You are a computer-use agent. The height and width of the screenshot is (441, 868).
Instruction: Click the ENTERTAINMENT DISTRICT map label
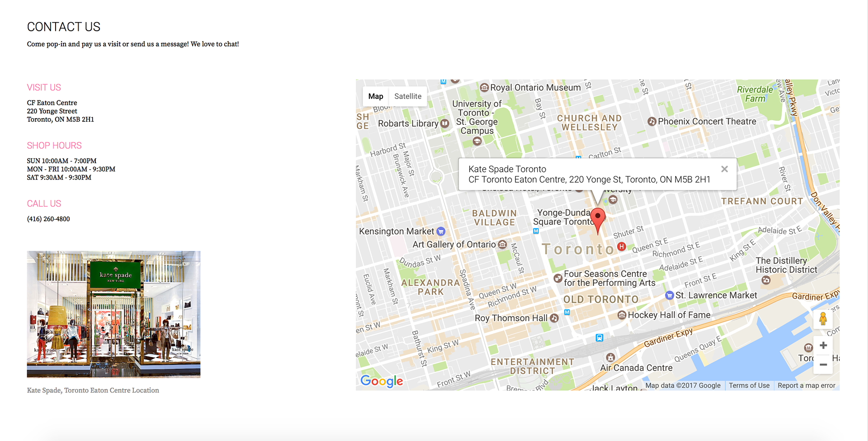click(533, 366)
